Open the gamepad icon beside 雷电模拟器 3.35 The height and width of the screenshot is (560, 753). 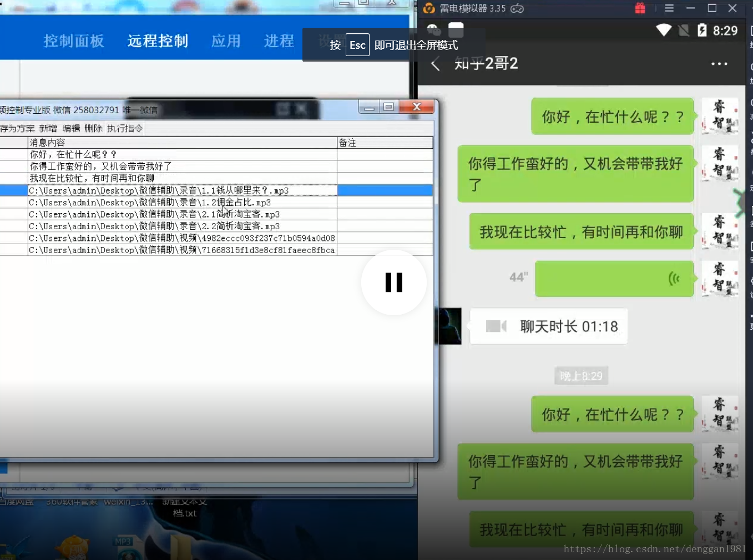tap(517, 8)
